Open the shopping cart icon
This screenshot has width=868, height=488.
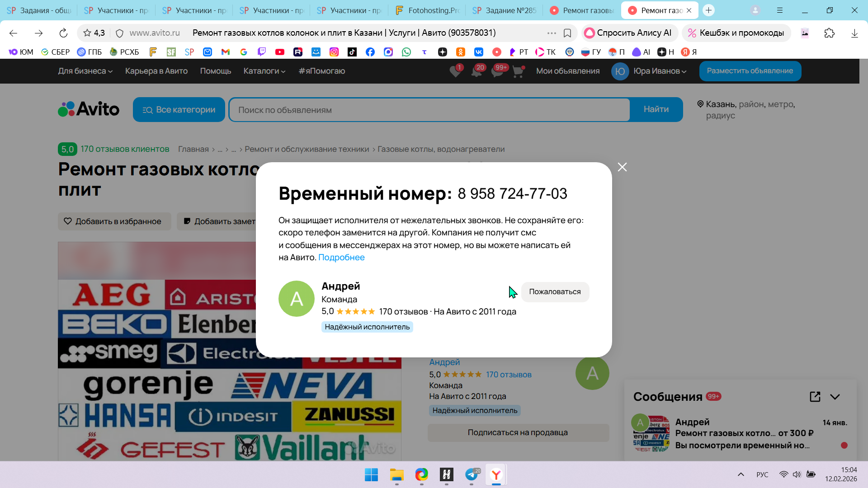(x=518, y=71)
